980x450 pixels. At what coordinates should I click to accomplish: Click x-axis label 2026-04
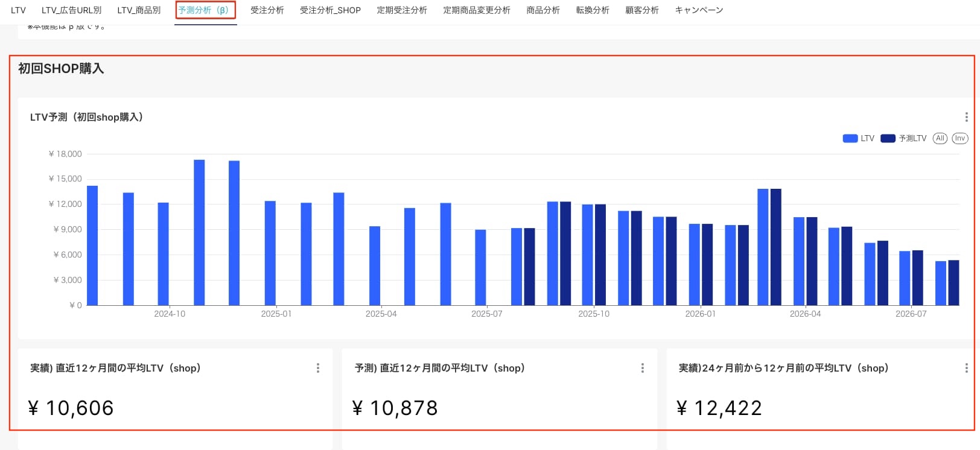[805, 314]
